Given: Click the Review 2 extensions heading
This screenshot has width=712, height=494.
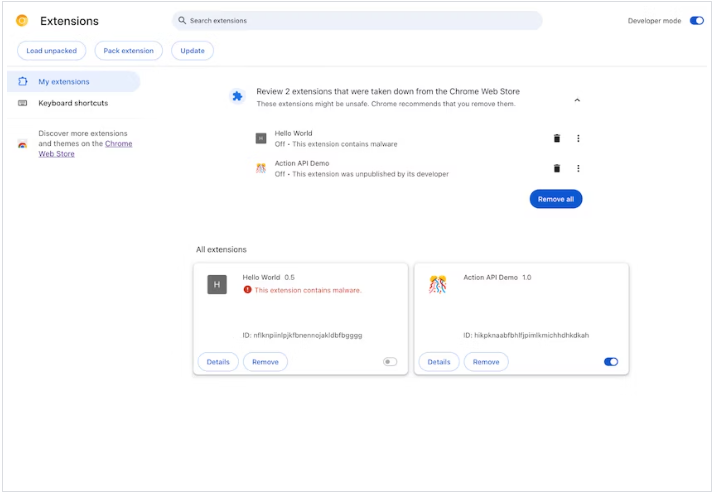Looking at the screenshot, I should [388, 91].
